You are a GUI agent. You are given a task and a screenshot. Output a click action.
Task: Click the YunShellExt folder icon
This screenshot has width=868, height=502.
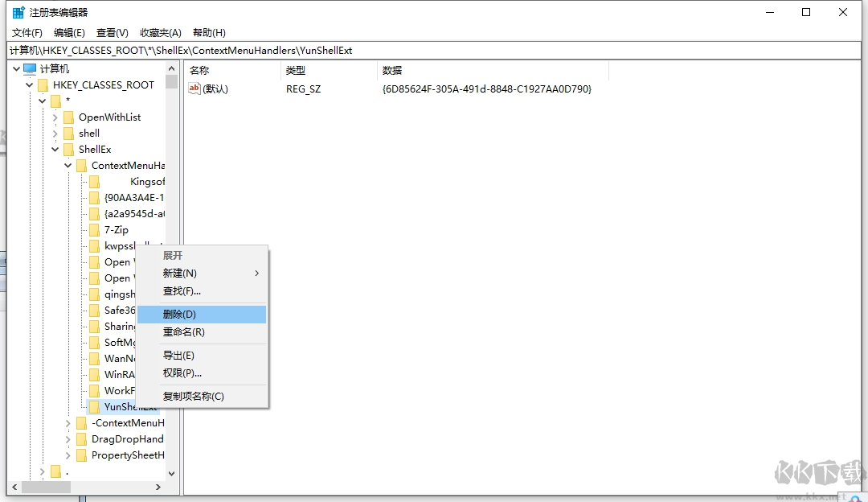click(x=94, y=407)
